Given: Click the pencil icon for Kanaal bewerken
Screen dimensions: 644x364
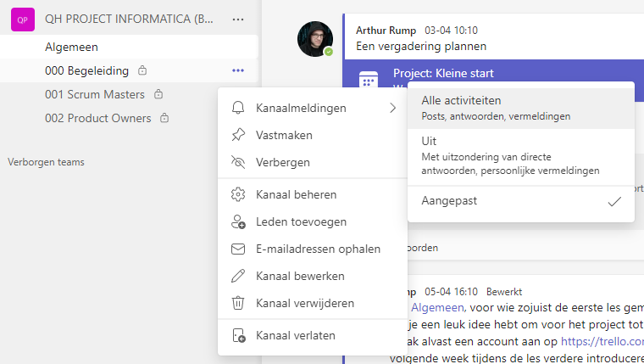Looking at the screenshot, I should pyautogui.click(x=238, y=277).
